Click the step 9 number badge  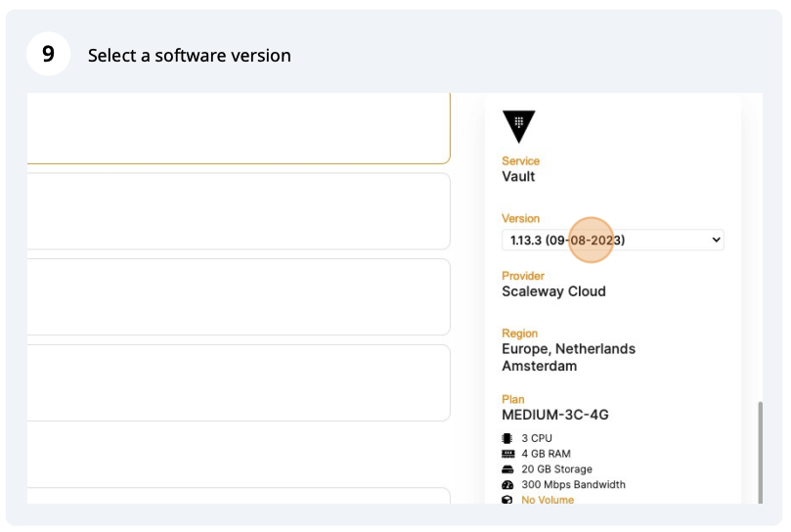tap(48, 55)
